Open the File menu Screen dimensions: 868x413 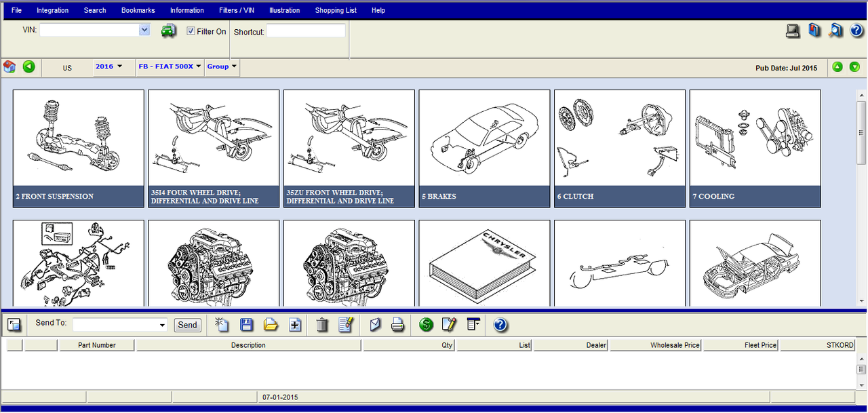[x=17, y=10]
